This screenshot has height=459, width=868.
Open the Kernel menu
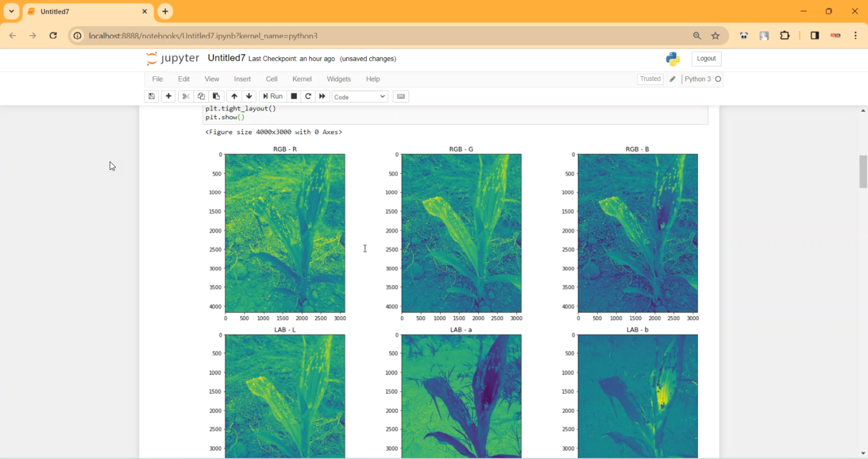[x=301, y=79]
